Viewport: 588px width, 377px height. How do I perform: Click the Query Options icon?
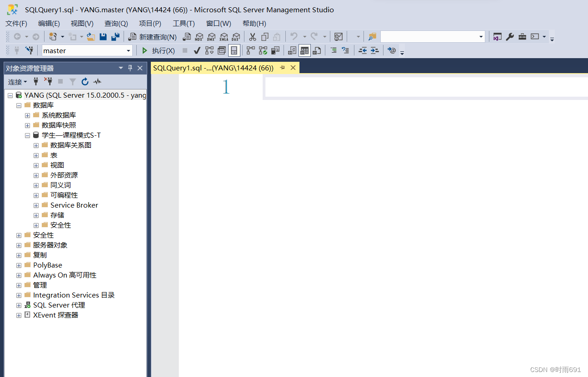point(222,50)
